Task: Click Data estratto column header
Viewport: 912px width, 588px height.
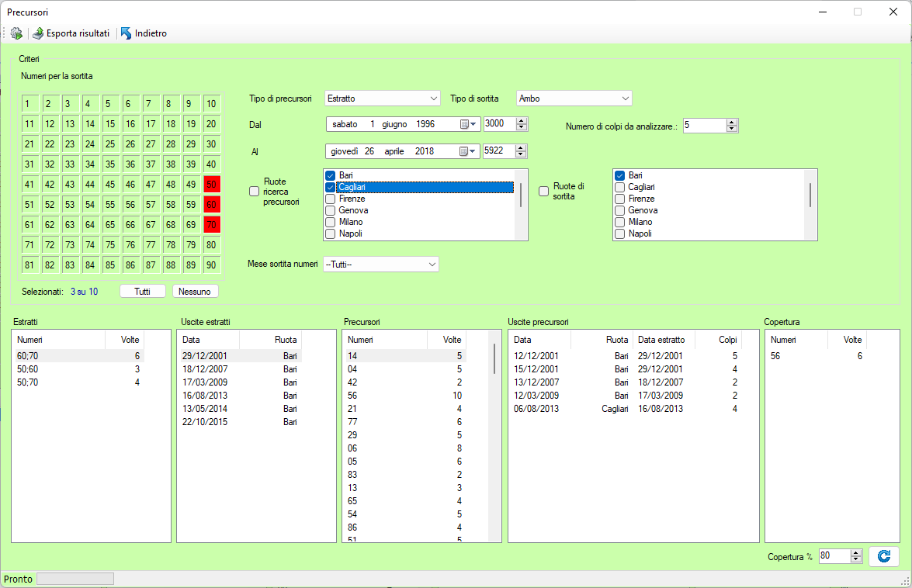Action: click(x=664, y=340)
